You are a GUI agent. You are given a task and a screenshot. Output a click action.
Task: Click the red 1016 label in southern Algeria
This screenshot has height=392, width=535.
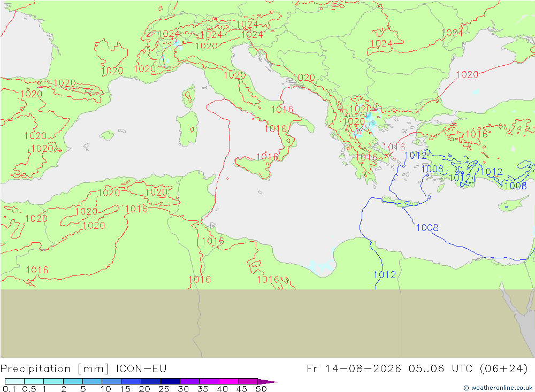(37, 270)
